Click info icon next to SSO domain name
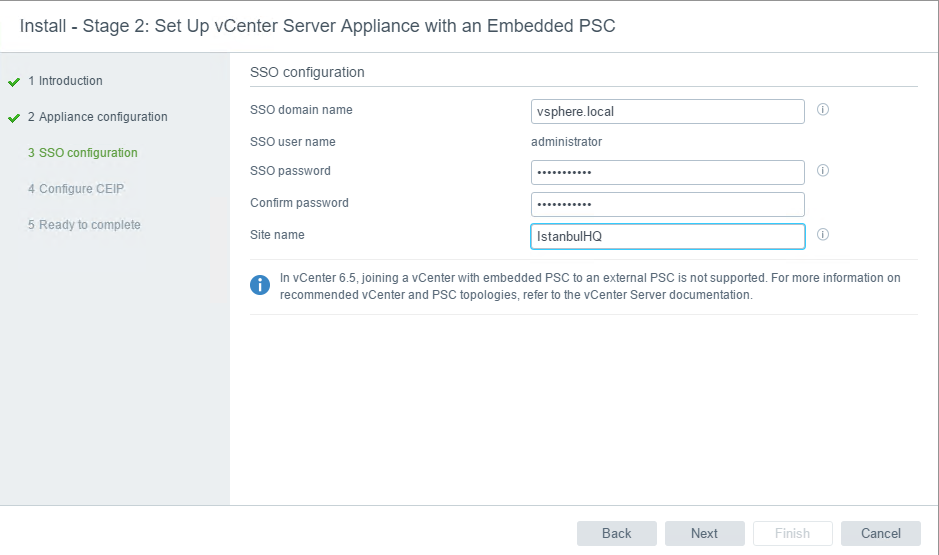939x555 pixels. 823,110
